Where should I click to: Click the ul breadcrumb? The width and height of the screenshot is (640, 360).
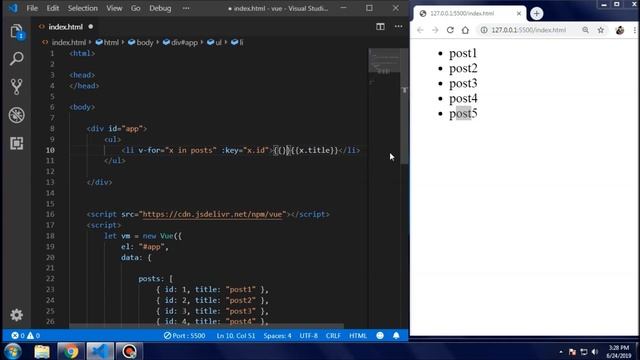tap(218, 42)
